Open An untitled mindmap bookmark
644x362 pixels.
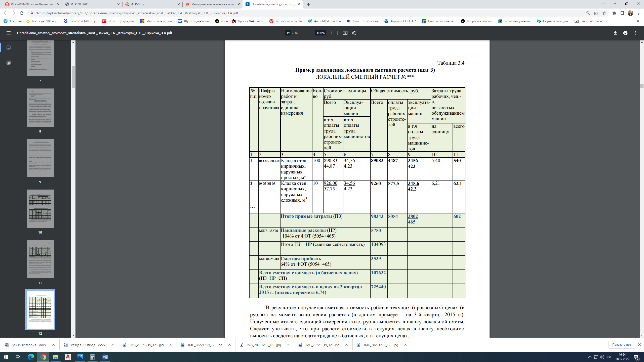tap(325, 21)
